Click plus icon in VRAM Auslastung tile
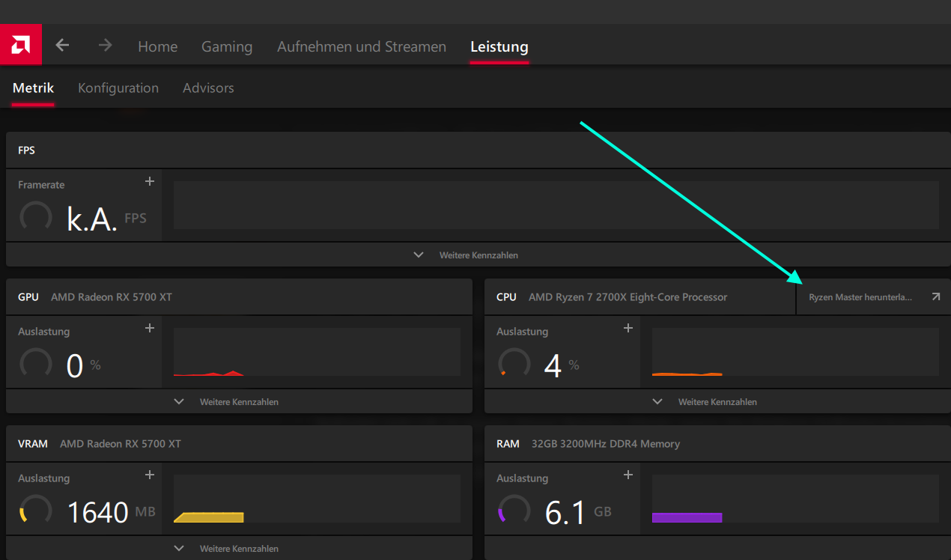The image size is (951, 560). [150, 475]
